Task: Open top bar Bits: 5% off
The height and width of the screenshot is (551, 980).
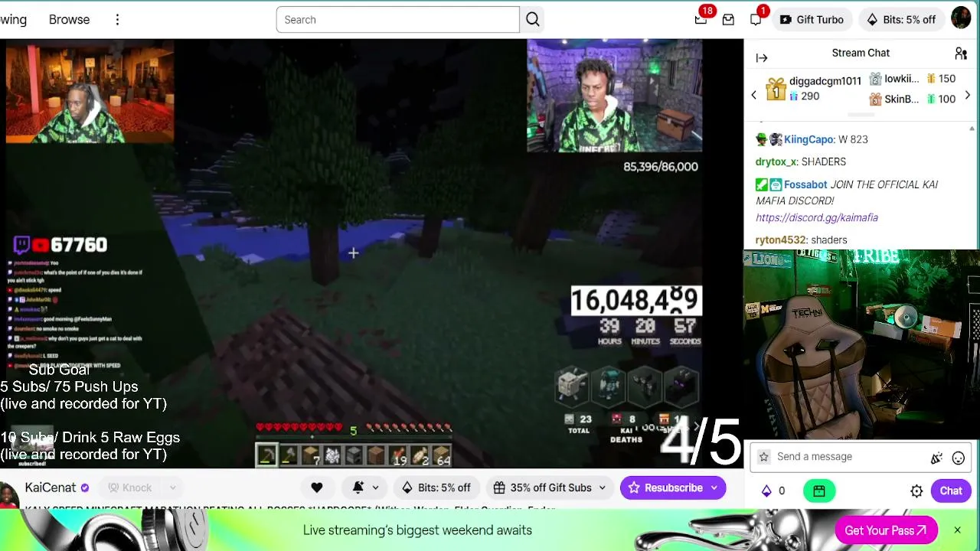Action: click(900, 20)
